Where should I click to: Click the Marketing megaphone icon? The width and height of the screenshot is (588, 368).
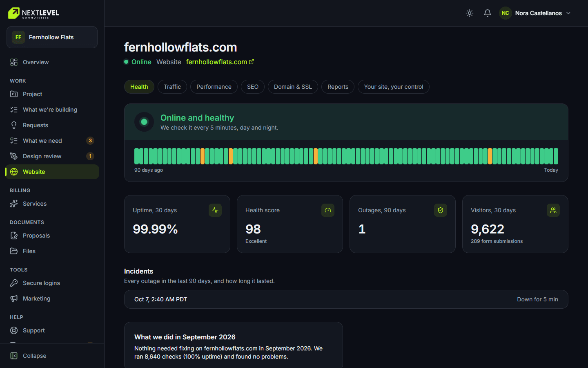click(14, 298)
